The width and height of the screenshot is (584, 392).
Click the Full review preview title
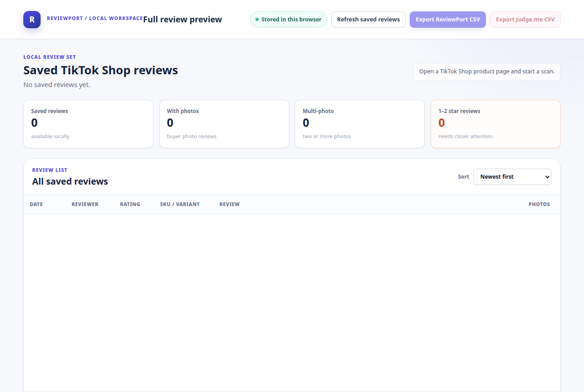click(182, 20)
